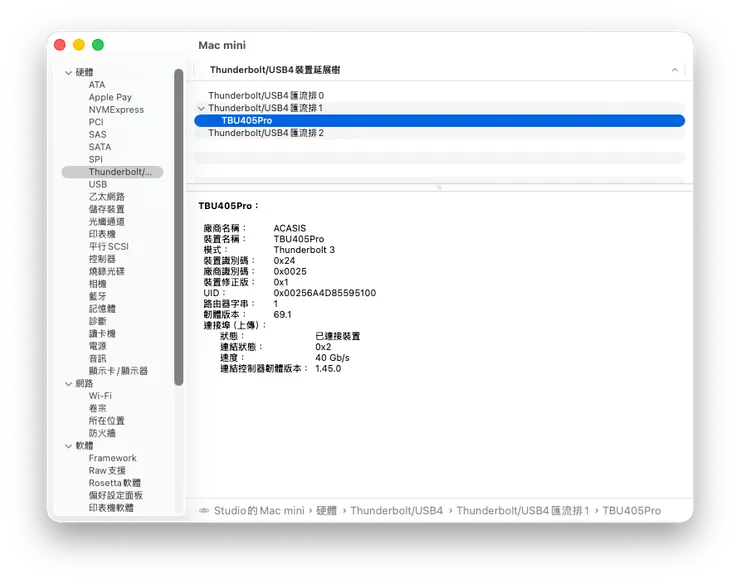This screenshot has width=740, height=584.
Task: Select 燒錄光碟 in the sidebar
Action: click(x=107, y=271)
